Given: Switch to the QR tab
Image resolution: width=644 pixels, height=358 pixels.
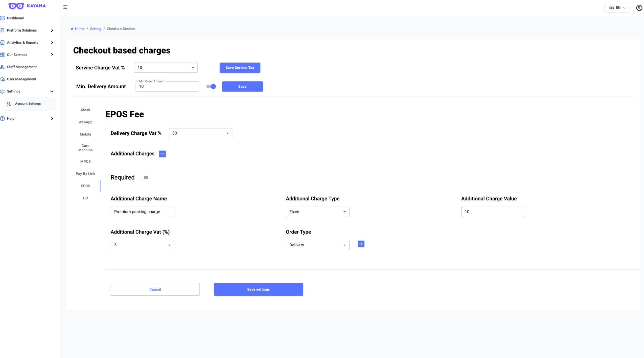Looking at the screenshot, I should (x=85, y=198).
